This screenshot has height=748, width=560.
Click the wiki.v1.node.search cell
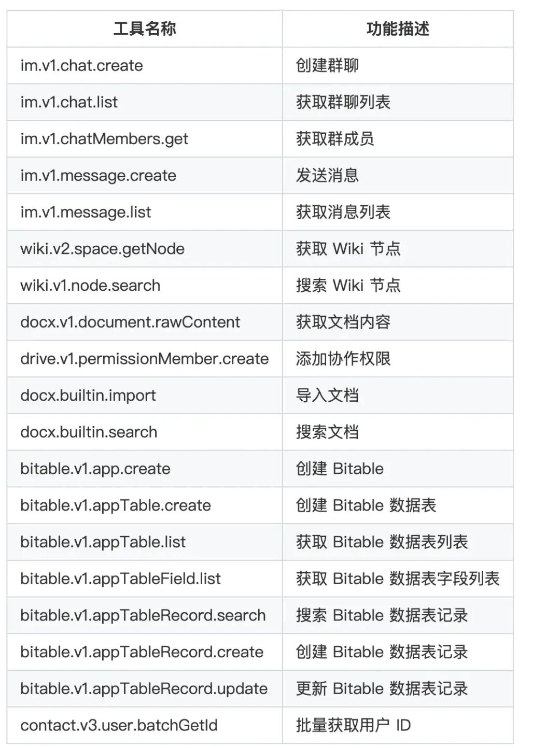[x=90, y=286]
